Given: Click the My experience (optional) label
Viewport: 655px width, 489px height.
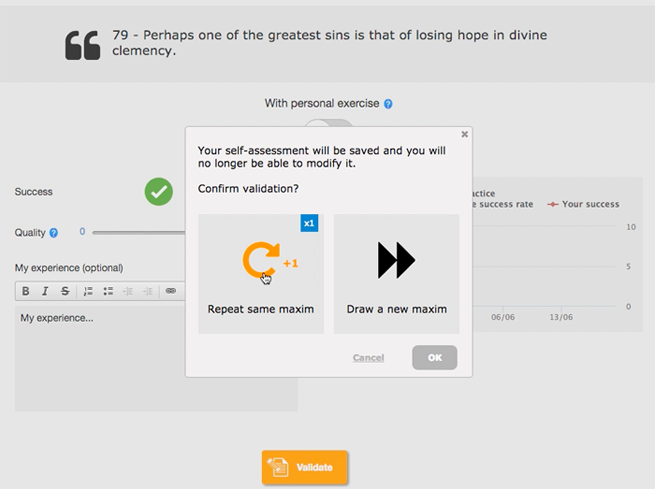Looking at the screenshot, I should click(x=69, y=268).
